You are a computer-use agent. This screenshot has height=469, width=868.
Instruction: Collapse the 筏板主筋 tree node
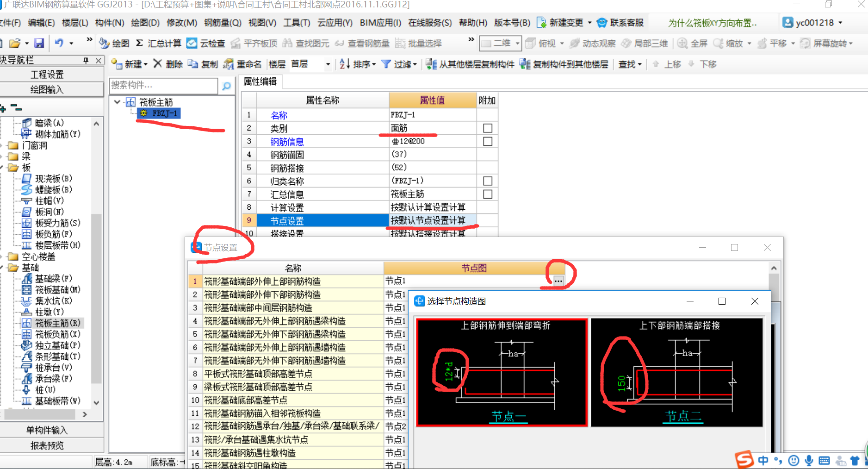(118, 102)
